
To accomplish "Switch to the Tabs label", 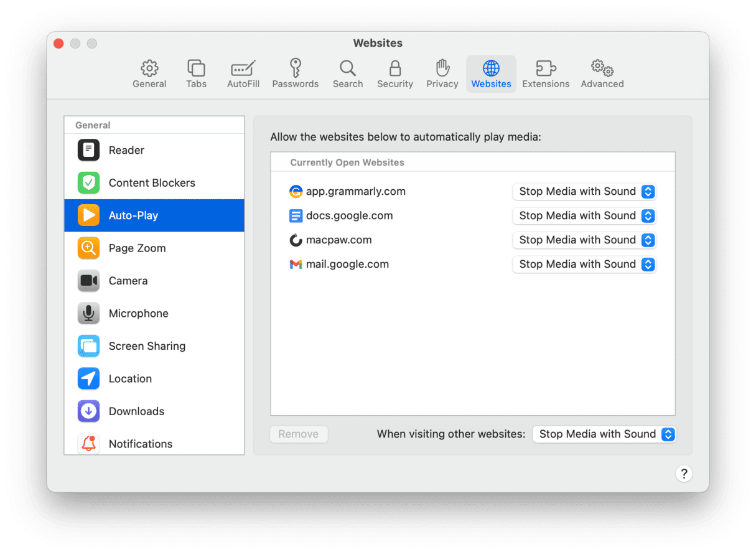I will 196,84.
